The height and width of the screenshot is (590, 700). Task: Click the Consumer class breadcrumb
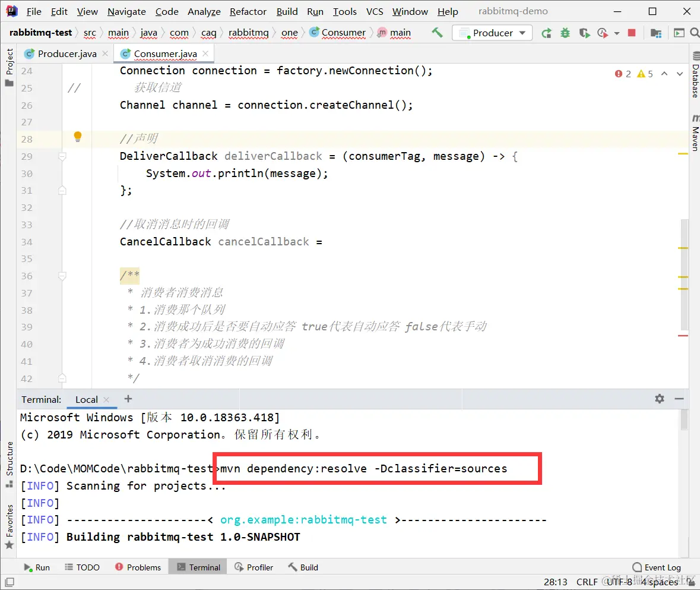click(x=338, y=33)
